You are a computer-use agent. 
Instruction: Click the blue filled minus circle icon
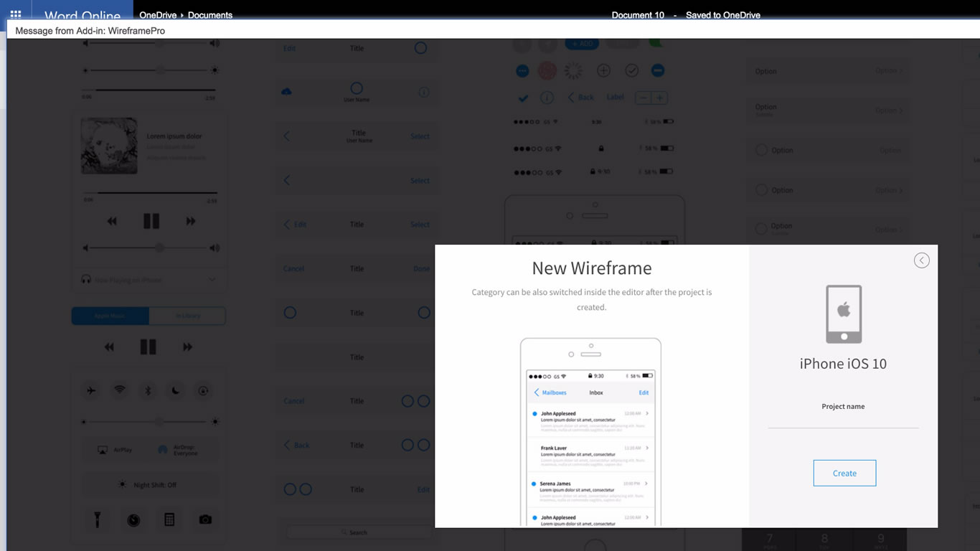(658, 70)
